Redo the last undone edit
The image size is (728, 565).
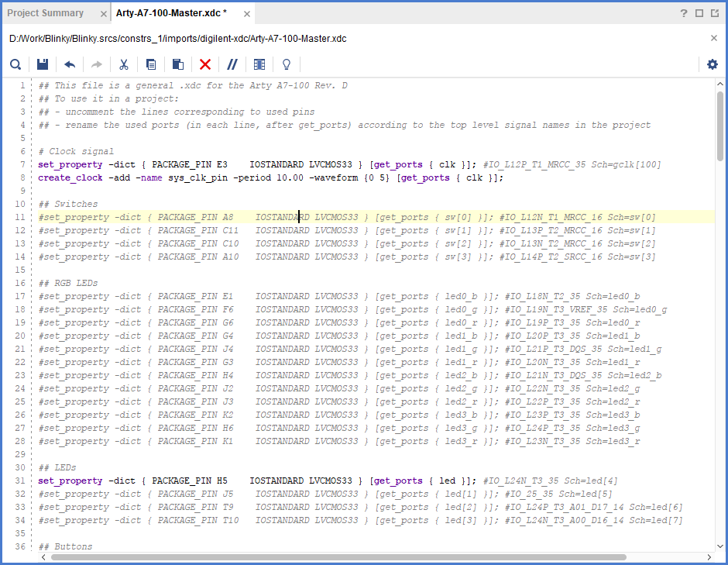point(97,64)
